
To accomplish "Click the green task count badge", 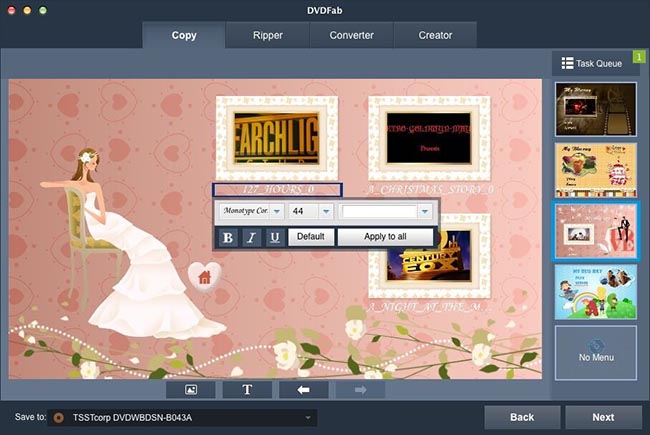I will tap(639, 56).
